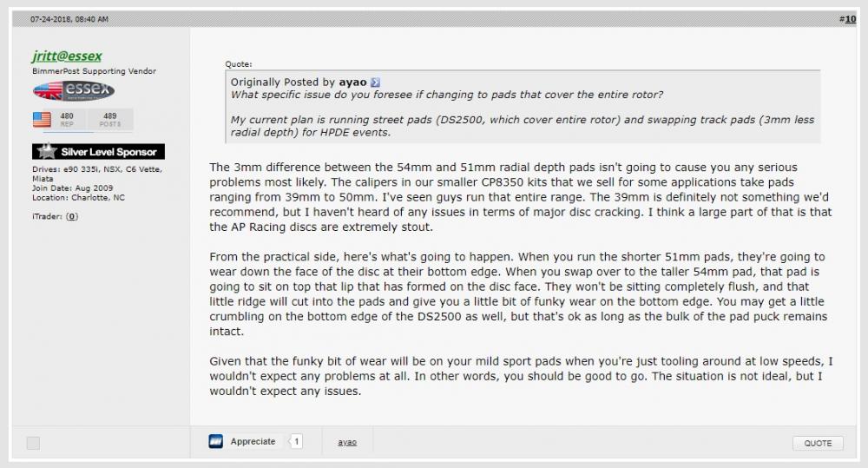
Task: Open post permalink #10
Action: [x=847, y=19]
